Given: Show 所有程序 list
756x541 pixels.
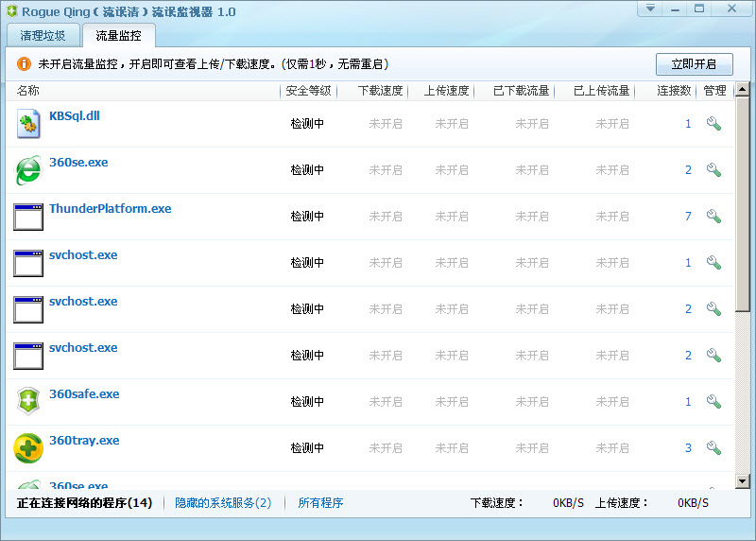Looking at the screenshot, I should pos(320,503).
